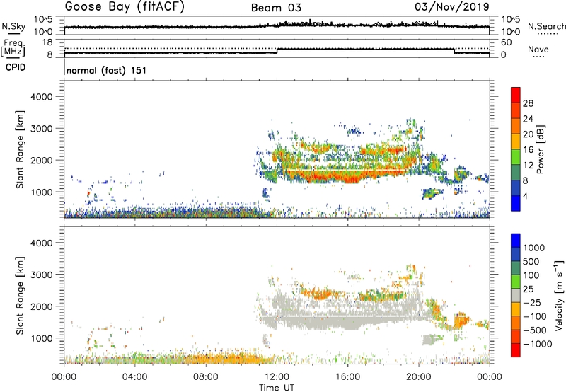Click the frequency step-up near 12:00
The width and height of the screenshot is (566, 392).
pyautogui.click(x=277, y=50)
